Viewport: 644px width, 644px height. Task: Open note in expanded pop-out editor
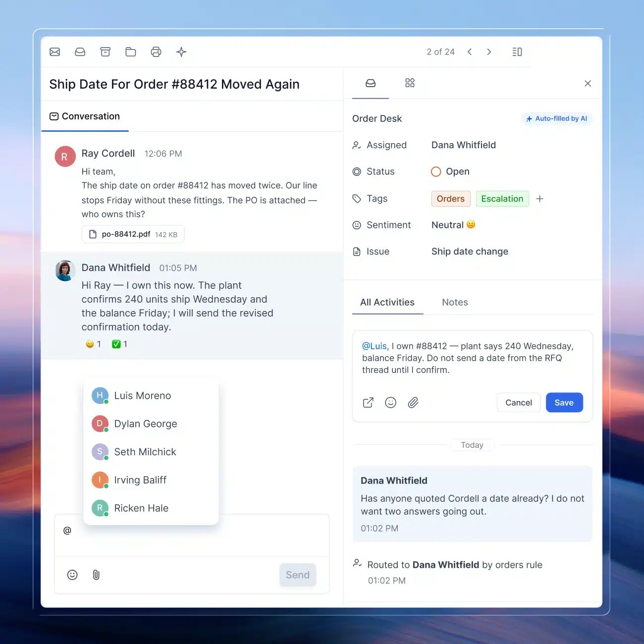[x=368, y=403]
